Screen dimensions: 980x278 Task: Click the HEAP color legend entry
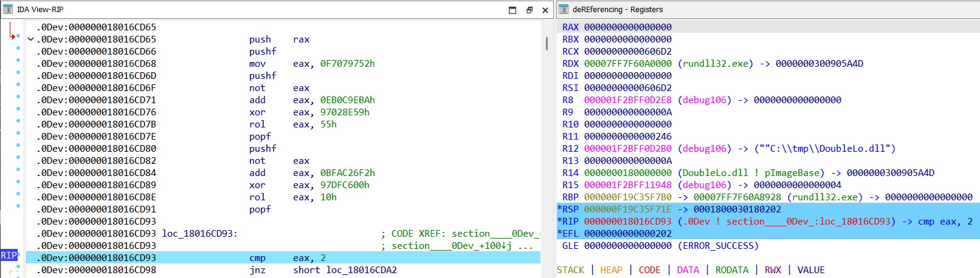(x=611, y=270)
